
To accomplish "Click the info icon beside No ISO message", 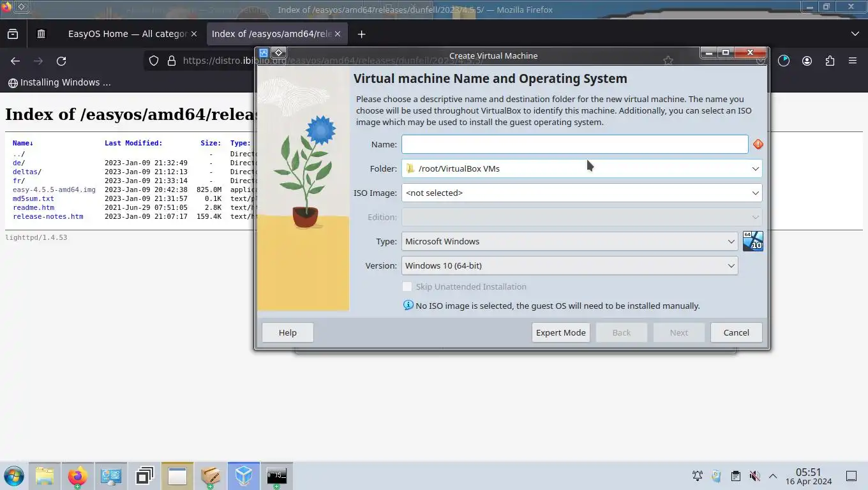I will (x=408, y=305).
